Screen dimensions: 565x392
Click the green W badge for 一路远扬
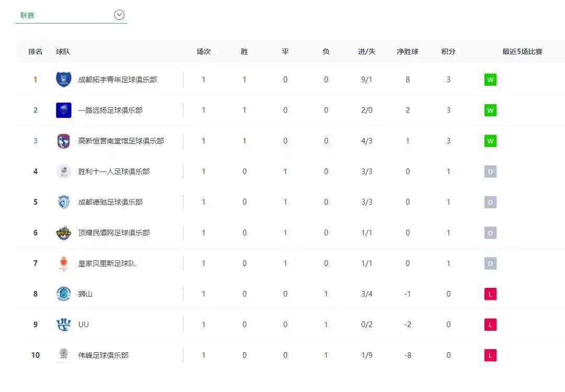pos(490,110)
